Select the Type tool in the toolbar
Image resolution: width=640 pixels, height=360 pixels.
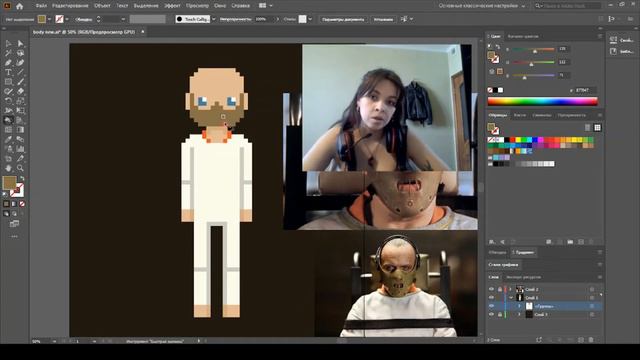pyautogui.click(x=8, y=72)
